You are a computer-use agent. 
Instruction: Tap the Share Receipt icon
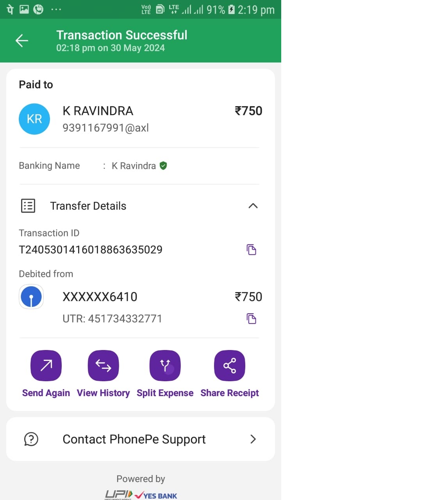click(230, 366)
